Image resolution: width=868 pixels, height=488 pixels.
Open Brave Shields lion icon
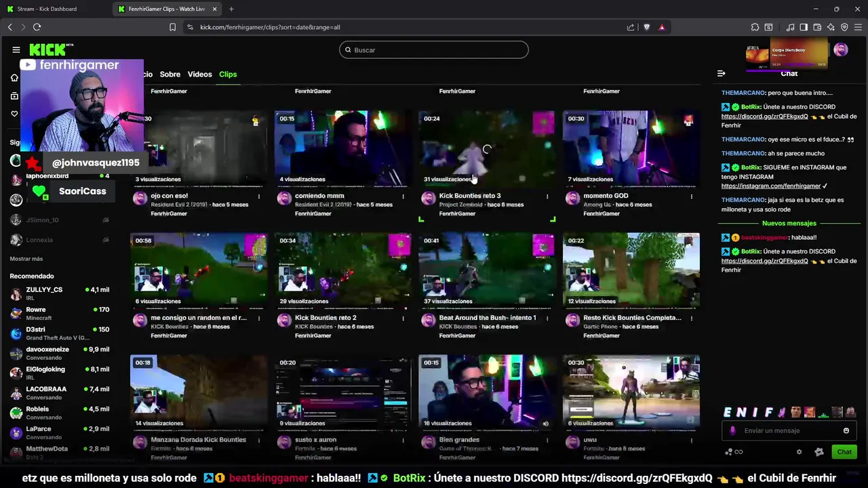(x=646, y=27)
